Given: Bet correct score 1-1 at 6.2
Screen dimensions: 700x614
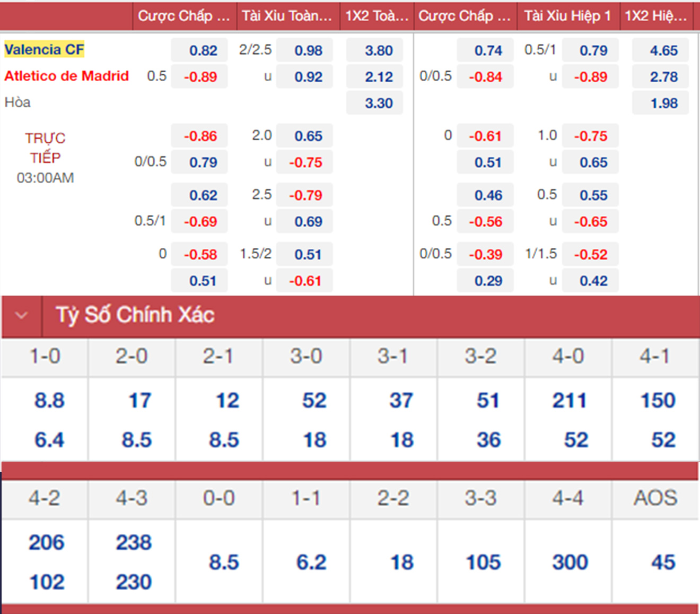Looking at the screenshot, I should 311,562.
